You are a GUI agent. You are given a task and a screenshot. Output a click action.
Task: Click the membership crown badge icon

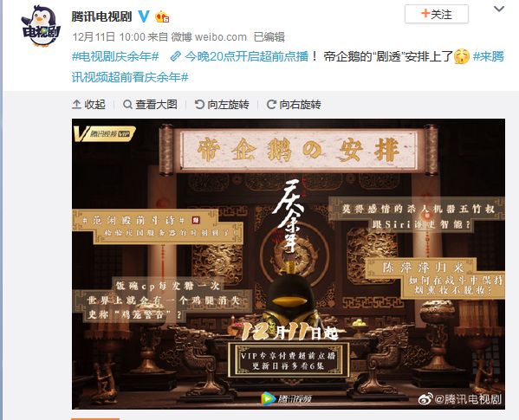tap(162, 16)
